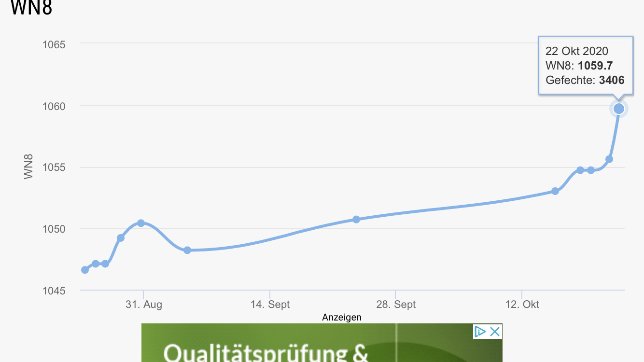Open the Qualitätsprüfung ad banner

coord(322,343)
